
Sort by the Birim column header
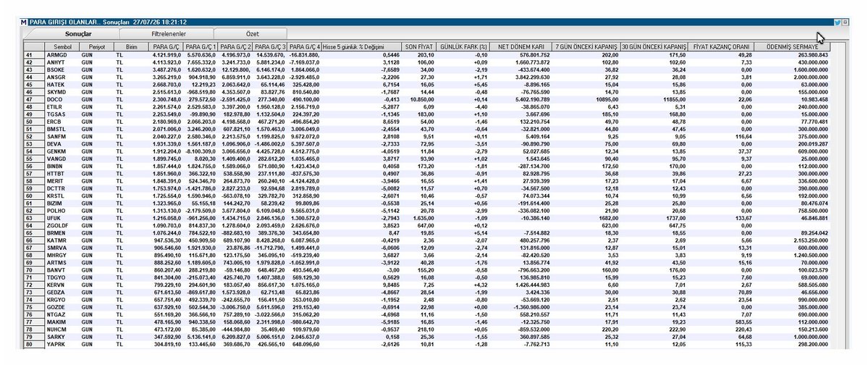(x=131, y=47)
